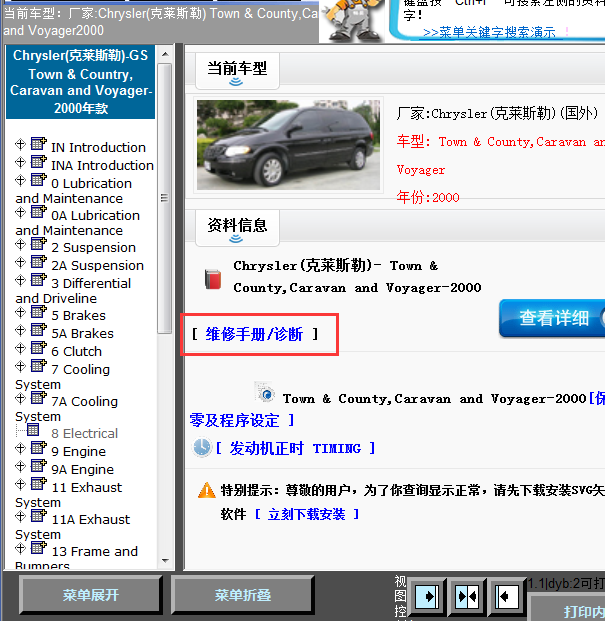Click the INA Introduction document icon
This screenshot has height=621, width=605.
click(38, 161)
